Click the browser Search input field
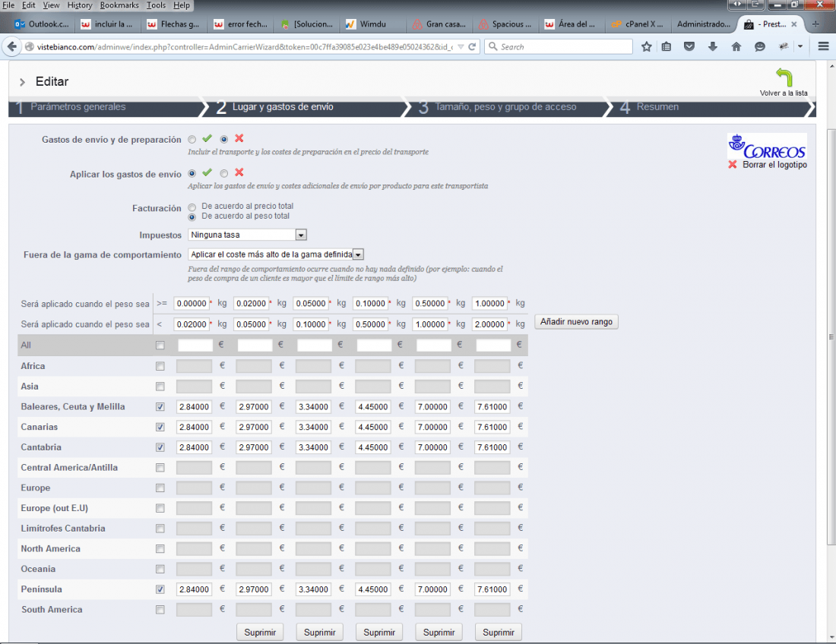Image resolution: width=836 pixels, height=644 pixels. [x=559, y=47]
